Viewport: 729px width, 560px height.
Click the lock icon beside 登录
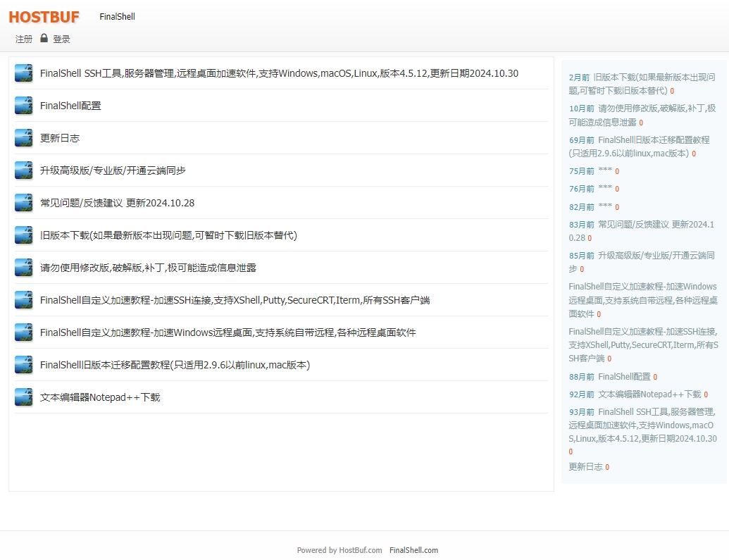pyautogui.click(x=44, y=38)
